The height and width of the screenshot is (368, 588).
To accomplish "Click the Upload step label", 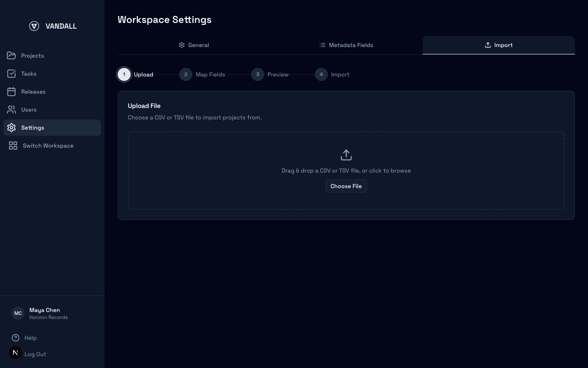I will pos(144,74).
